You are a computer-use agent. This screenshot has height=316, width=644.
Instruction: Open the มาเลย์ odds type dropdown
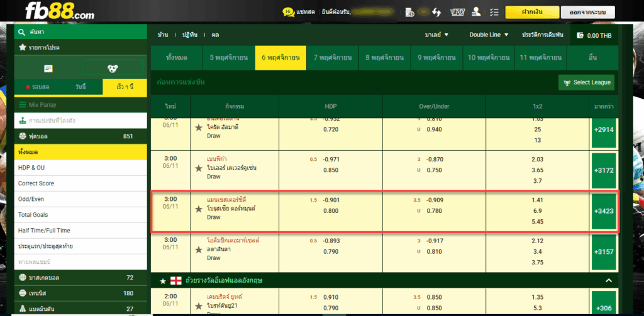pos(436,35)
